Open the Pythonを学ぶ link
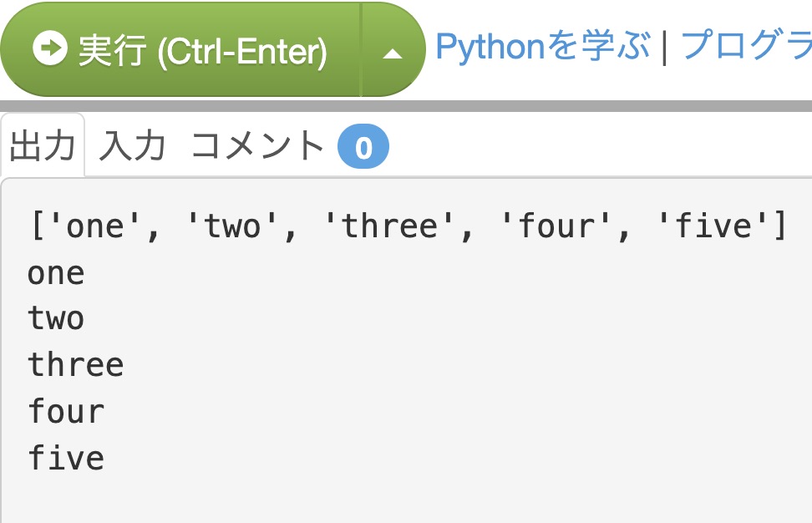 click(x=543, y=46)
